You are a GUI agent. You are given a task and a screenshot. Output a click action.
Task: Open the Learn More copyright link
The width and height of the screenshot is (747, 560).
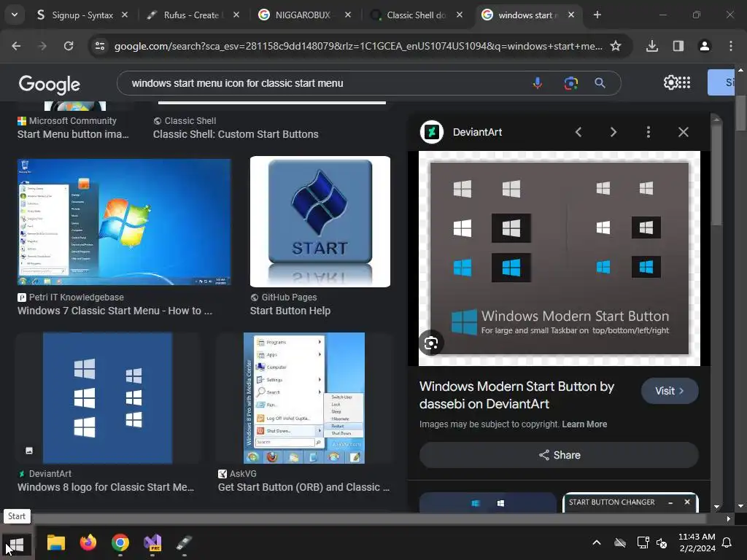click(584, 424)
